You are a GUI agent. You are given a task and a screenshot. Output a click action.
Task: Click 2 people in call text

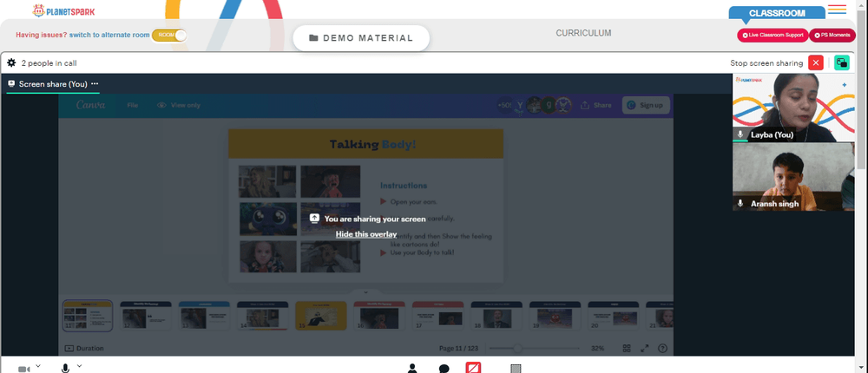49,63
